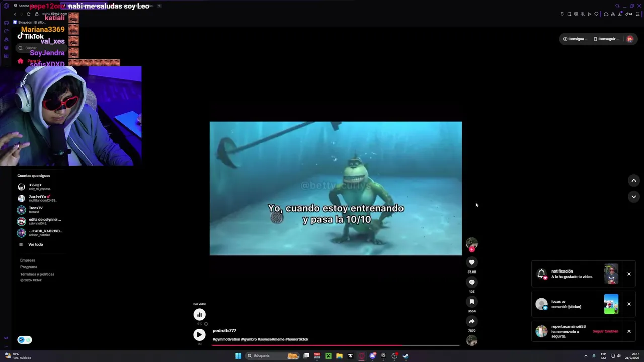Reload the page with the refresh icon

click(x=28, y=14)
